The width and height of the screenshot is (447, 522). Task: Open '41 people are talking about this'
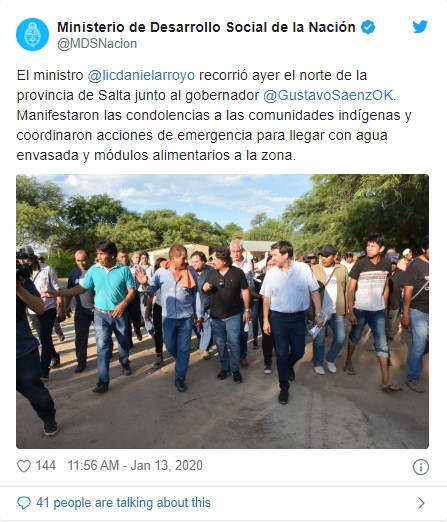point(123,502)
